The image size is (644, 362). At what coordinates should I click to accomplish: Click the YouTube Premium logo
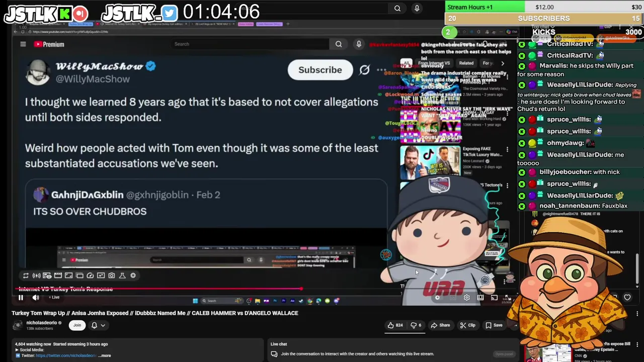(x=49, y=44)
